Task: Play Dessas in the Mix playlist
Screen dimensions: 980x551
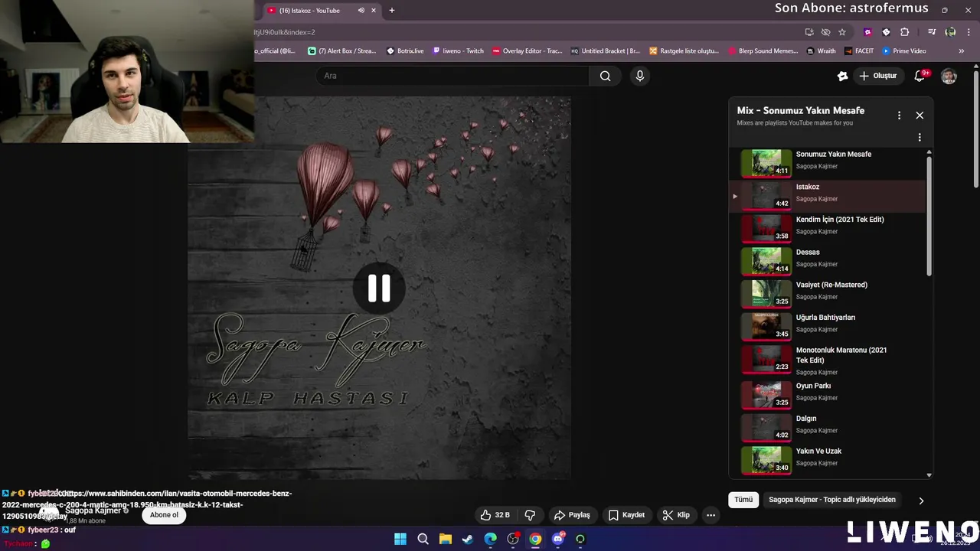Action: click(x=828, y=260)
